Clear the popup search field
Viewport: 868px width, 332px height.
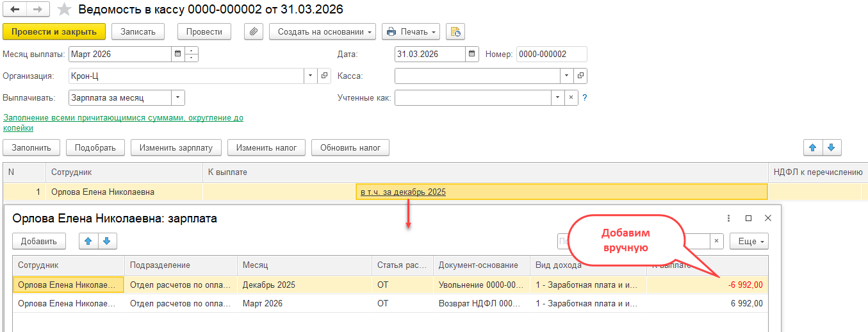point(717,241)
